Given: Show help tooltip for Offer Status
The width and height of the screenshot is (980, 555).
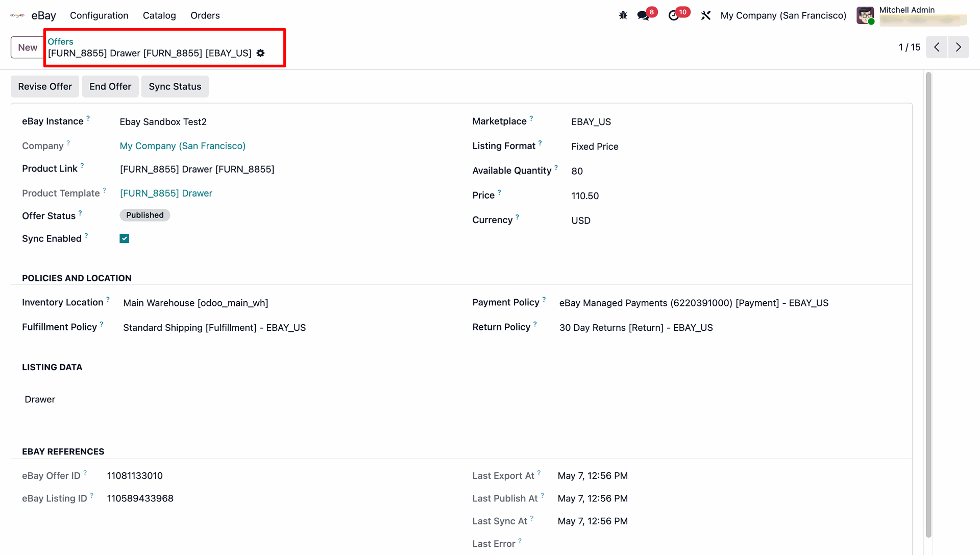Looking at the screenshot, I should (80, 213).
